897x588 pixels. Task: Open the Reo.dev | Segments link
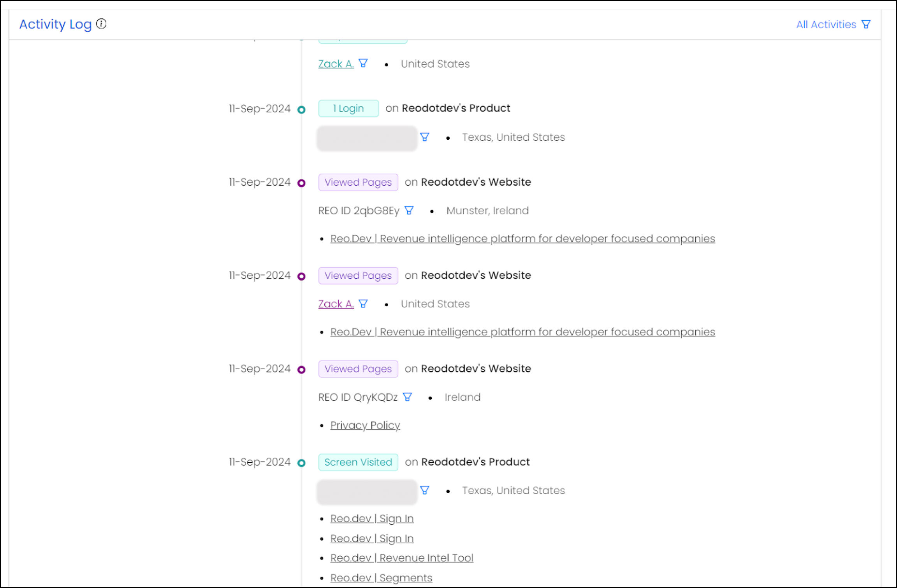pos(381,577)
